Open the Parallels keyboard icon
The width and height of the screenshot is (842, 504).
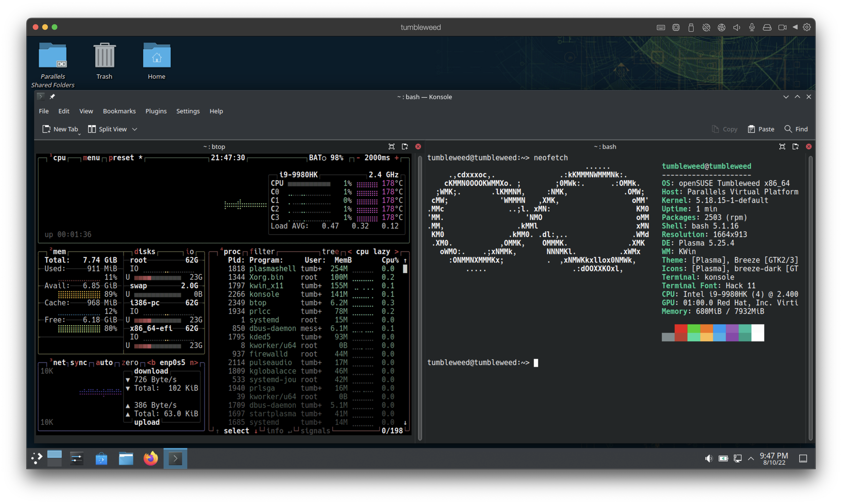click(660, 27)
